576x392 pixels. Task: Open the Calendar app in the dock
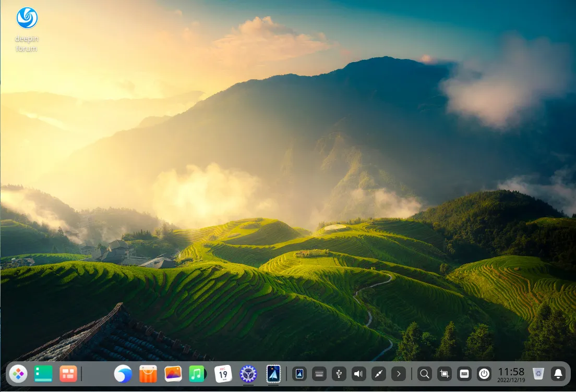coord(223,374)
